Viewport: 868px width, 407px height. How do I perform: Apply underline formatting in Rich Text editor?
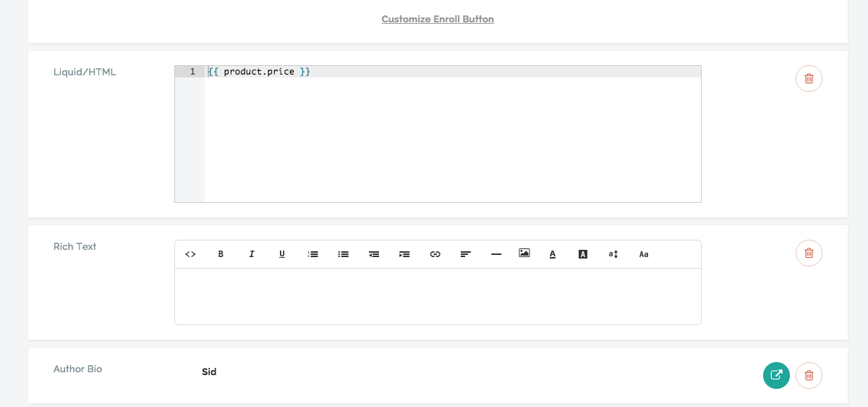tap(282, 254)
